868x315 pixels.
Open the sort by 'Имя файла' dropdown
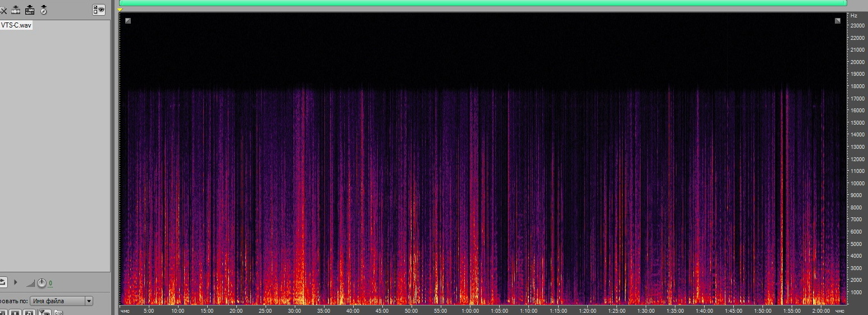pos(61,301)
